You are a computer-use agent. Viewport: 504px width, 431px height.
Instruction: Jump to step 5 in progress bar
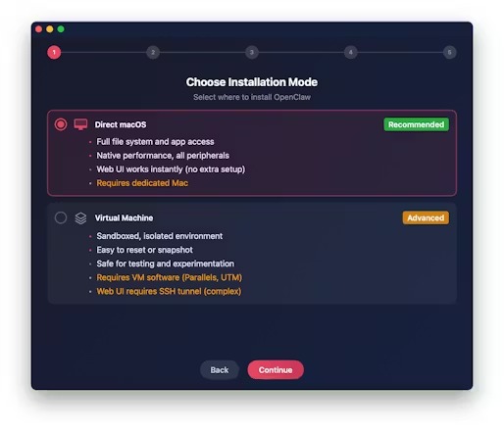point(449,52)
